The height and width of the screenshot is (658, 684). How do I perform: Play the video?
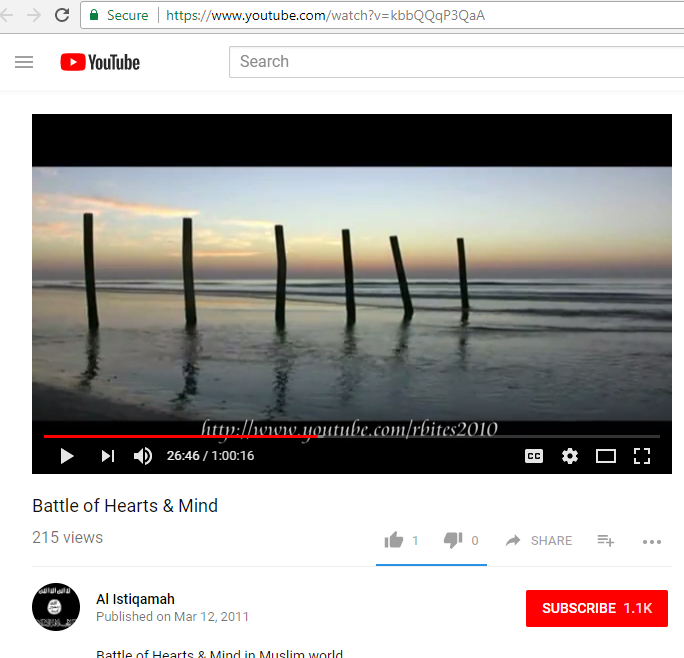tap(67, 456)
